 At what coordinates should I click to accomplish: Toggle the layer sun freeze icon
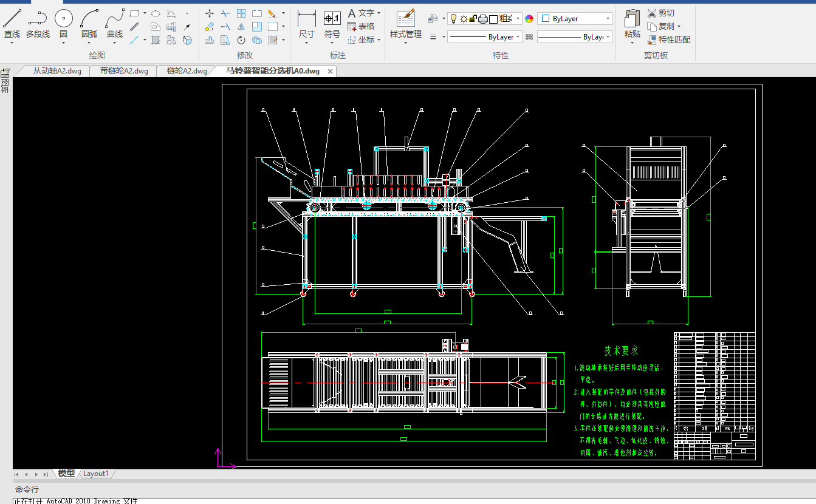point(464,19)
